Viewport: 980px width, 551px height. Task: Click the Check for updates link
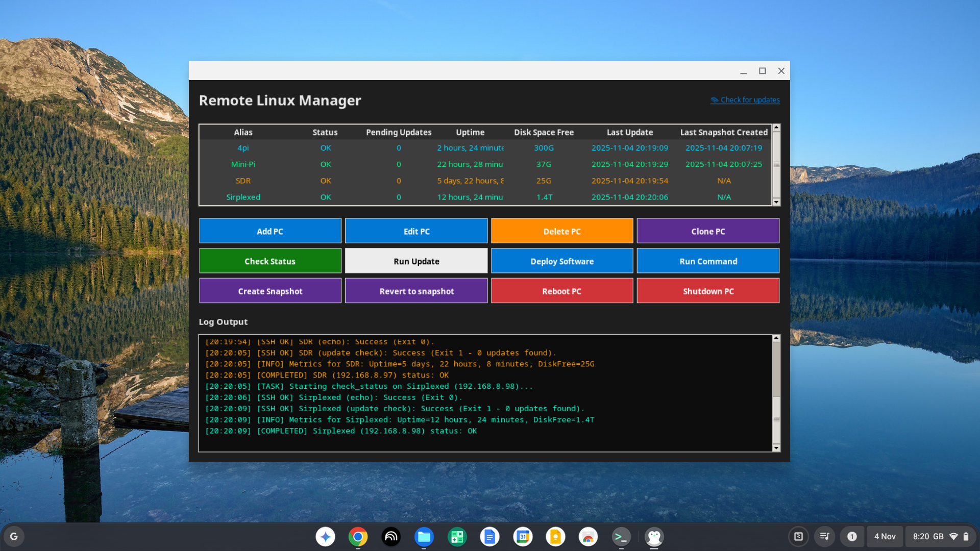tap(749, 100)
